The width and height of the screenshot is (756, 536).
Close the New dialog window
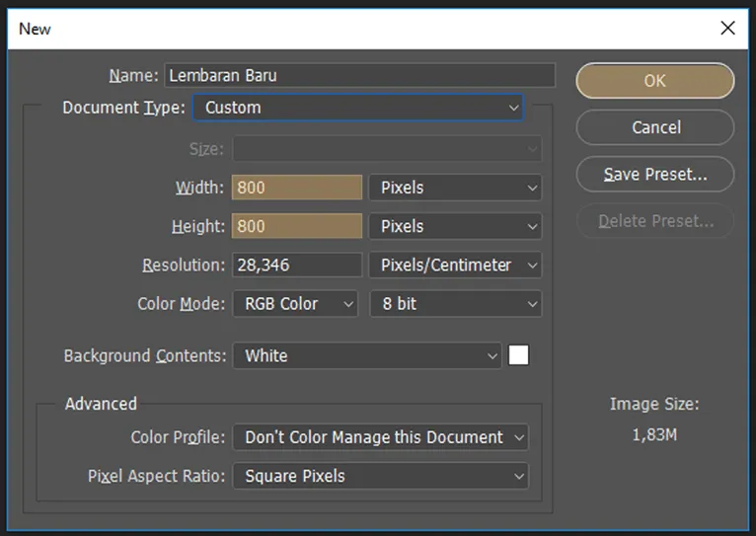pyautogui.click(x=727, y=28)
